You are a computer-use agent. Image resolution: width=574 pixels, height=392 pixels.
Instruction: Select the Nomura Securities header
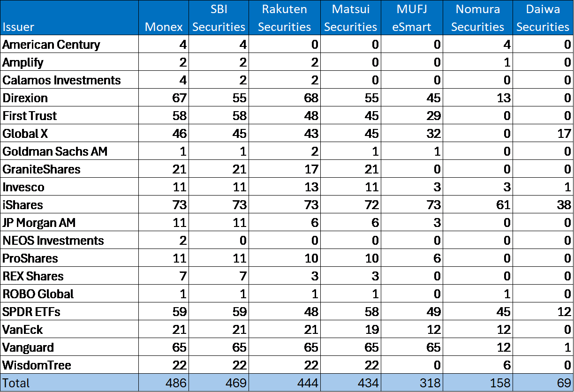tap(477, 17)
